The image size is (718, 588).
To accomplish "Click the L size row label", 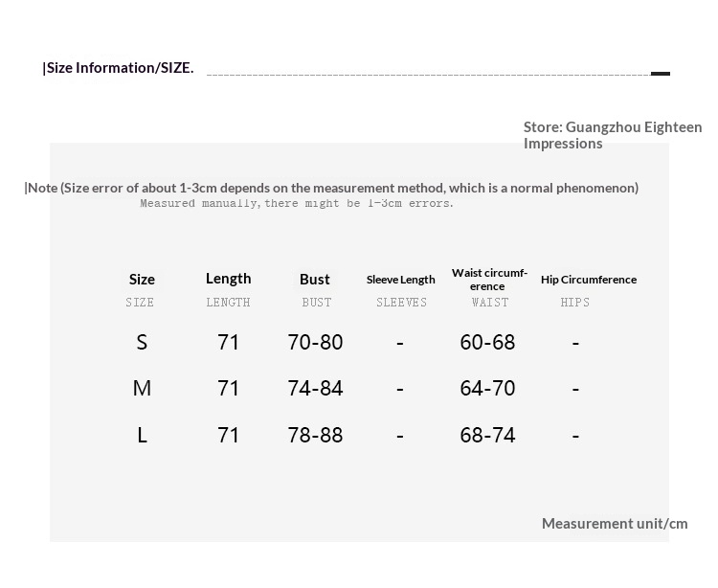I will click(142, 435).
